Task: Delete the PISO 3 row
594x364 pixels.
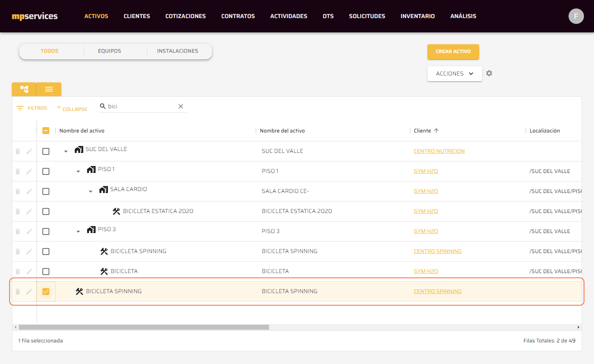Action: (x=18, y=231)
